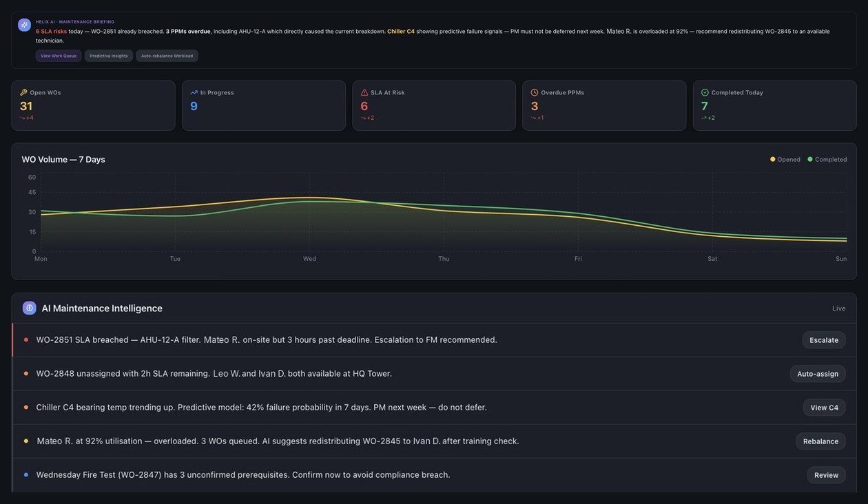Screen dimensions: 868x504
Task: Click the orange dot on Chiller C4 row
Action: (x=26, y=407)
